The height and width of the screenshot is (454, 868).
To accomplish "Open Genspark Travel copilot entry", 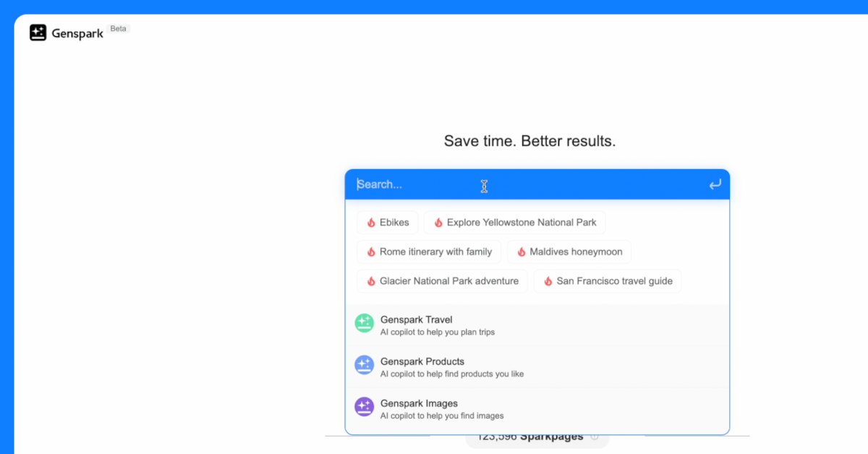I will point(537,325).
